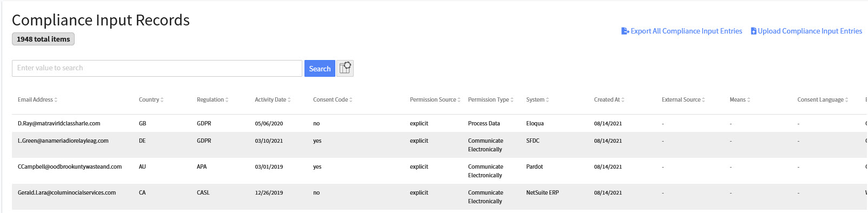
Task: Click the Country column header
Action: (x=149, y=100)
